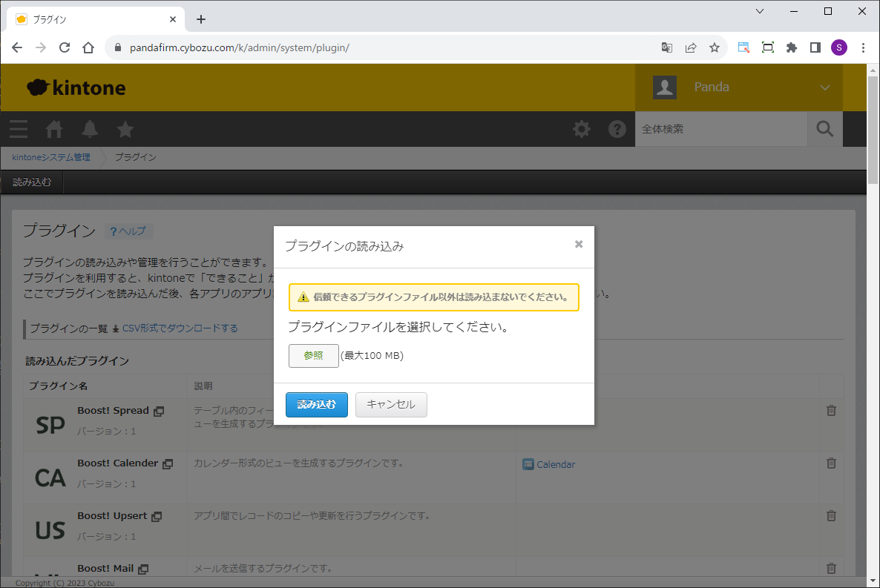
Task: Click the kintoneシステム管理 breadcrumb link
Action: click(x=51, y=157)
